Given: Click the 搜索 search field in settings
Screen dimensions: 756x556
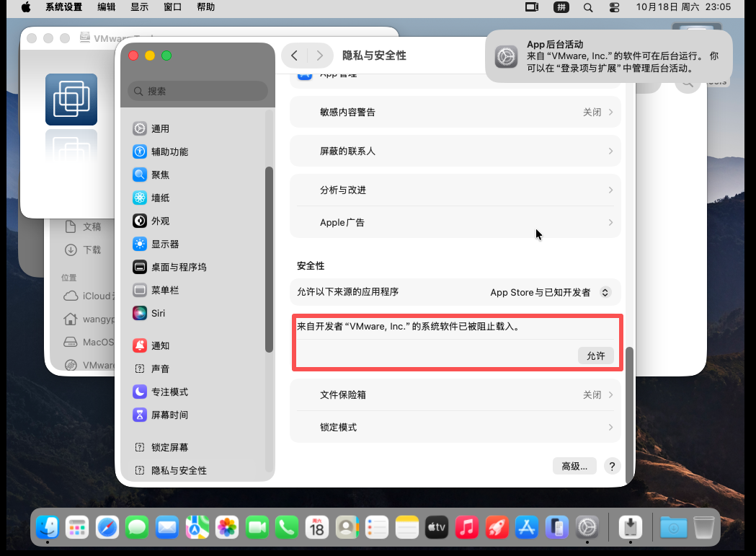Looking at the screenshot, I should (x=197, y=91).
